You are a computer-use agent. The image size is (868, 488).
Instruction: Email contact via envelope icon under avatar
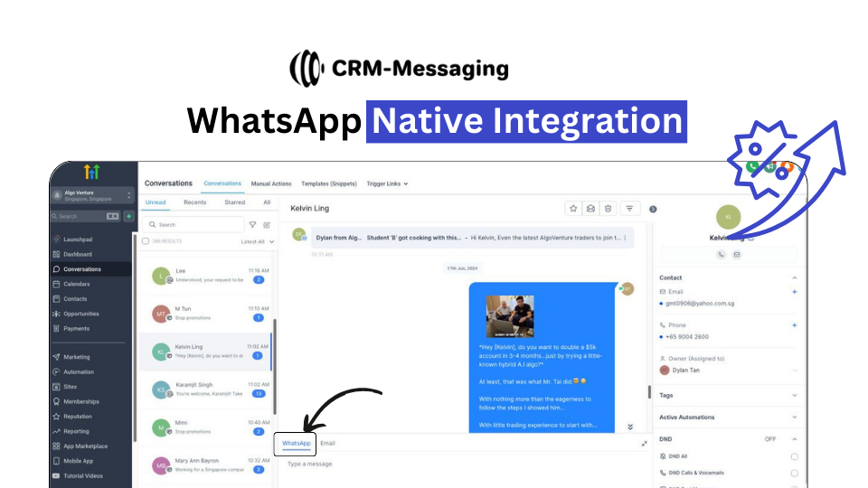(x=737, y=255)
